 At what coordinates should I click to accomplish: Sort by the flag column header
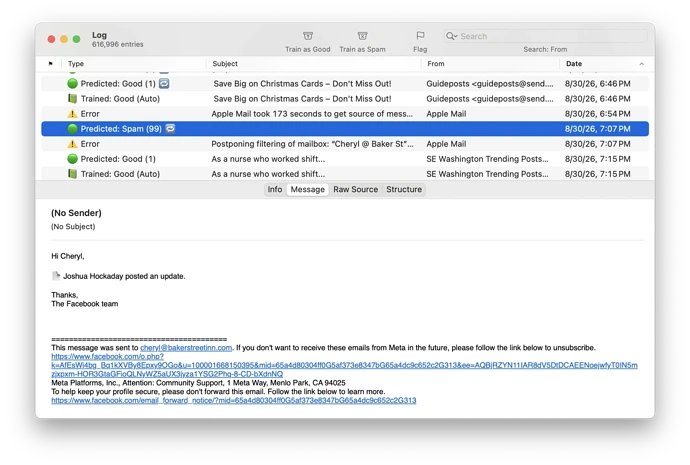click(51, 64)
